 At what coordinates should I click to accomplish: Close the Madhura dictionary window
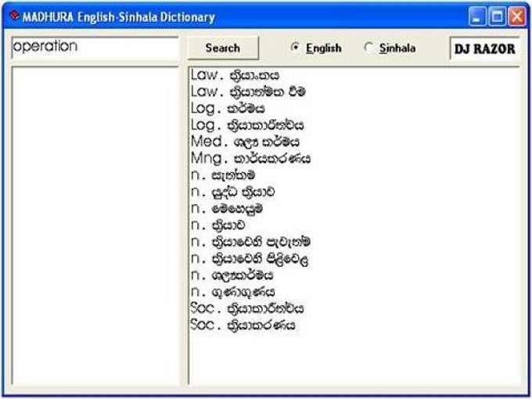(516, 16)
